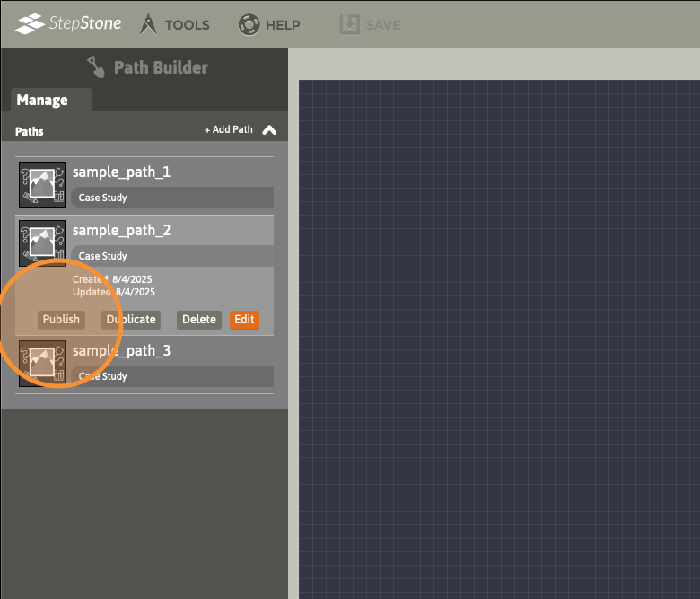Click Case Study label under sample_path_1
This screenshot has width=700, height=599.
coord(102,198)
